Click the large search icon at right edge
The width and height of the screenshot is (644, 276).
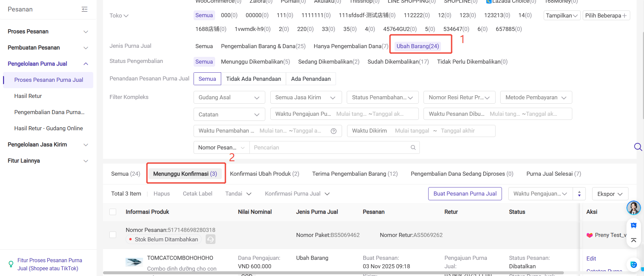(x=638, y=147)
